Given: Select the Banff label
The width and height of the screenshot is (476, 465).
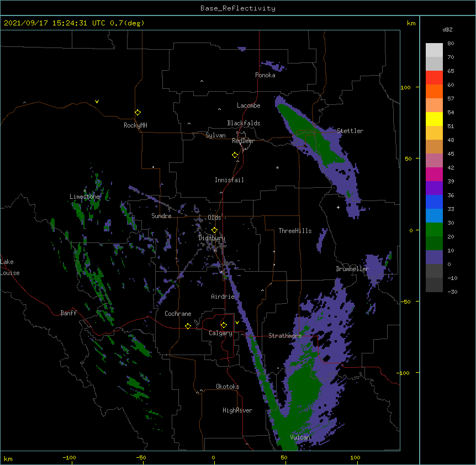Looking at the screenshot, I should (68, 313).
